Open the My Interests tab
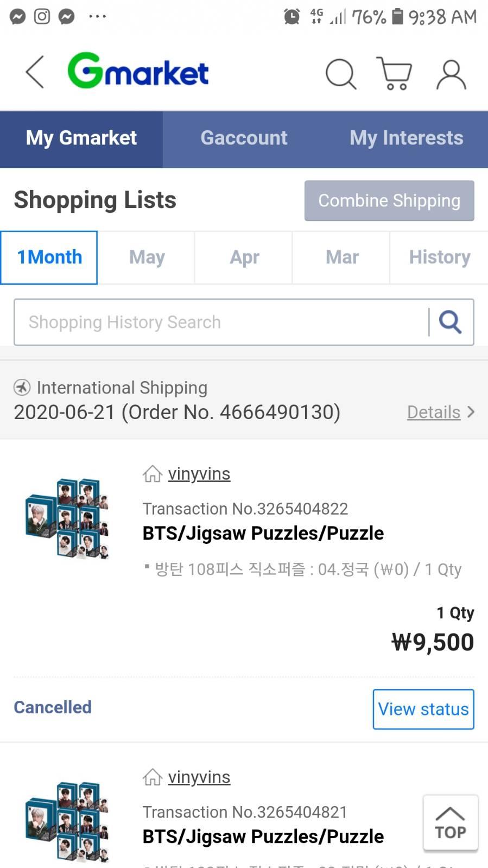Viewport: 488px width, 868px height. 406,138
